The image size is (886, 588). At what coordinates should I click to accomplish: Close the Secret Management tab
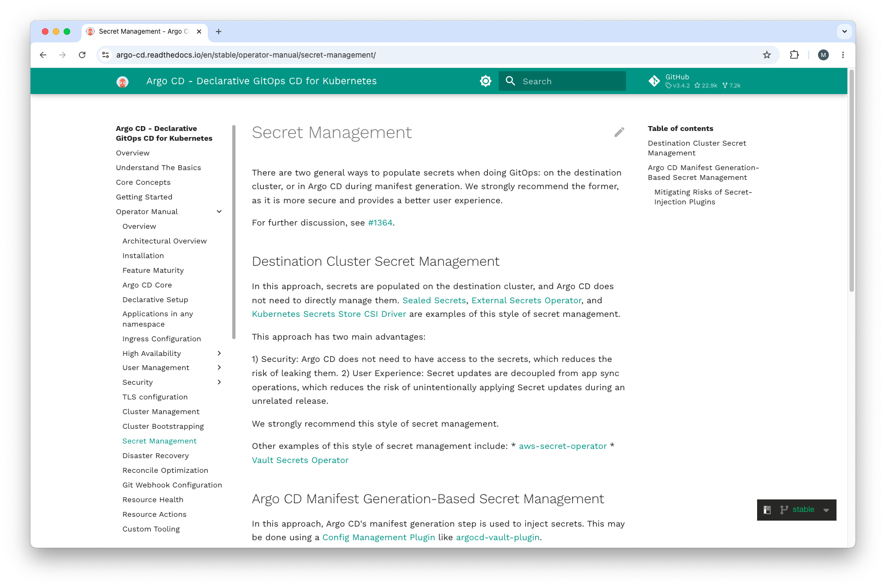point(199,32)
